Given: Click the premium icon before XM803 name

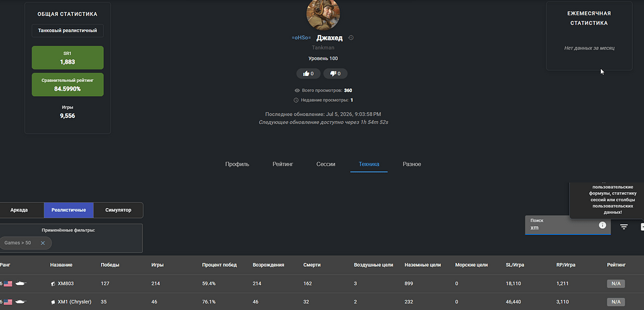Looking at the screenshot, I should (53, 284).
